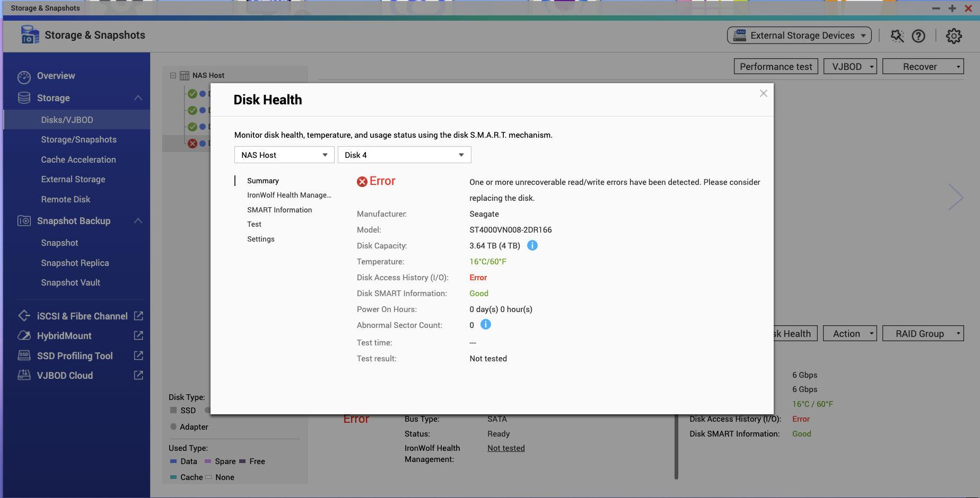Open the NAS Host enclosure dropdown
The image size is (980, 498).
(284, 155)
